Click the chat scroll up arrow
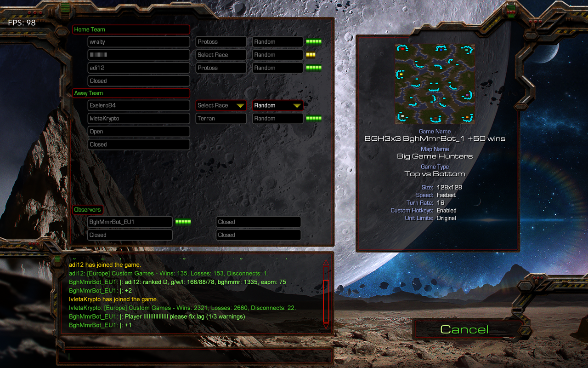The height and width of the screenshot is (368, 588). [326, 263]
